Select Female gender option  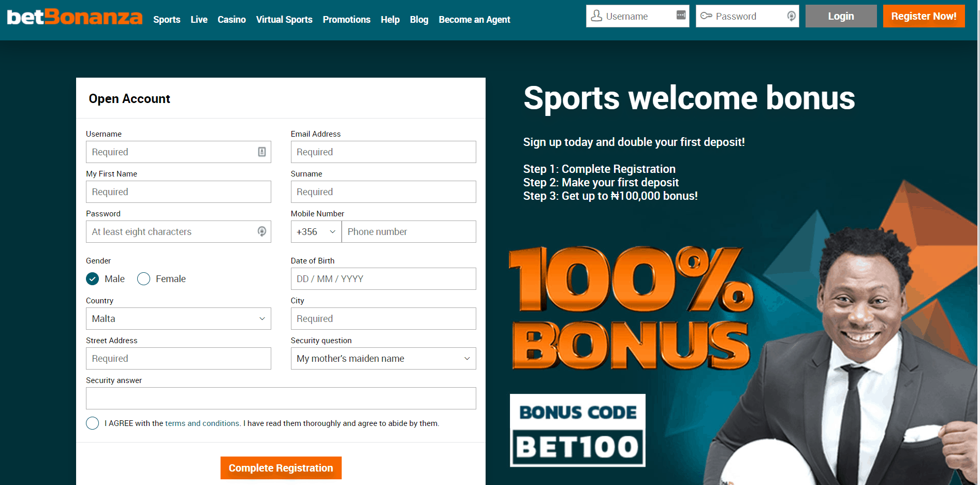tap(144, 279)
